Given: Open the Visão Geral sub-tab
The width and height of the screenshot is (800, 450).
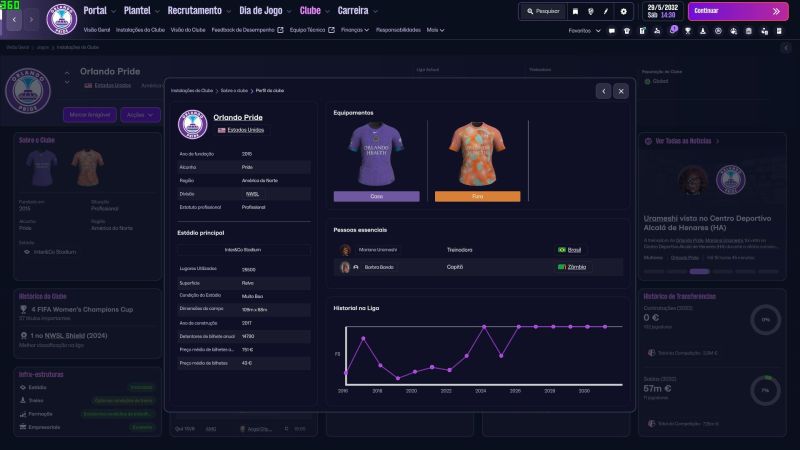Looking at the screenshot, I should click(x=96, y=30).
